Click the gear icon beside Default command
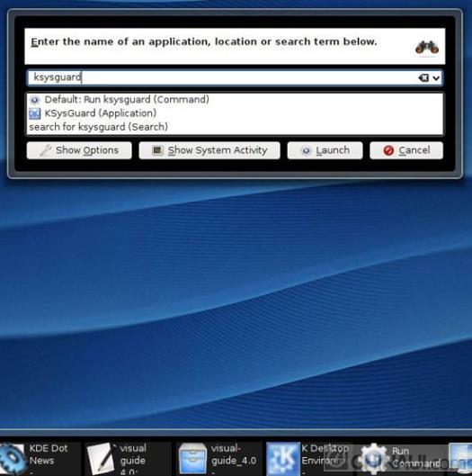 click(x=34, y=100)
